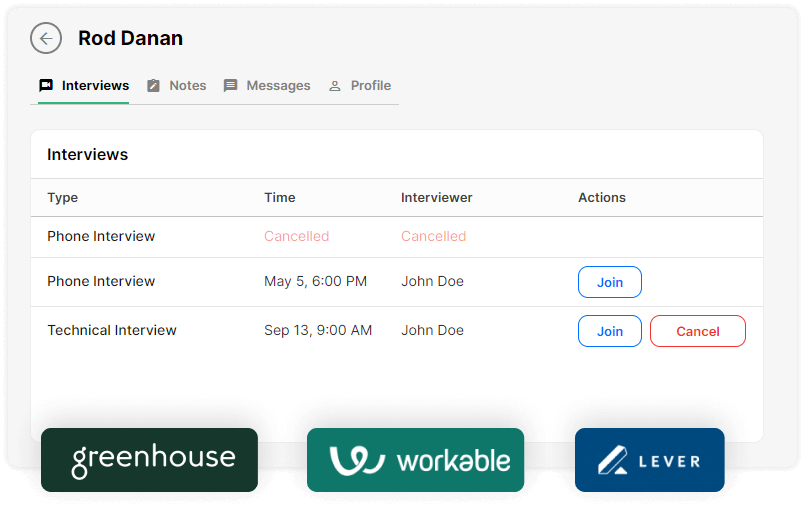
Task: Select the Cancelled interviewer cell
Action: coord(434,236)
